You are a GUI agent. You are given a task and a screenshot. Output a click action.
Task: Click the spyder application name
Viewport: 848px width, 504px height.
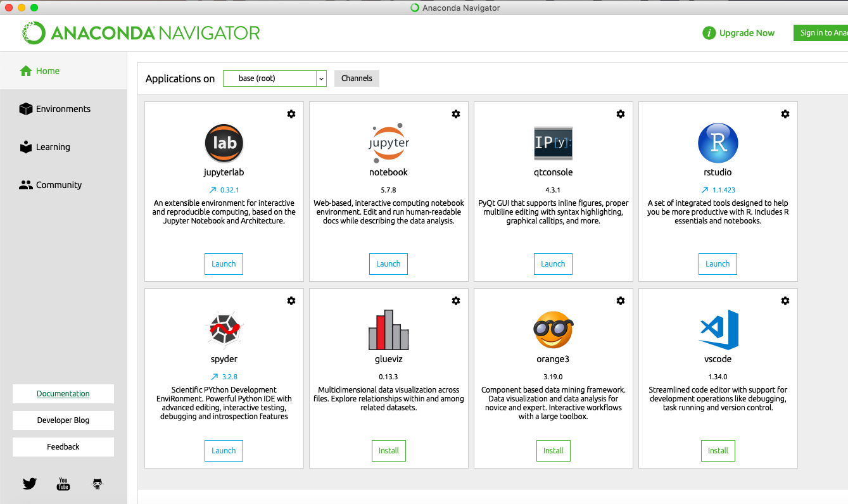224,359
